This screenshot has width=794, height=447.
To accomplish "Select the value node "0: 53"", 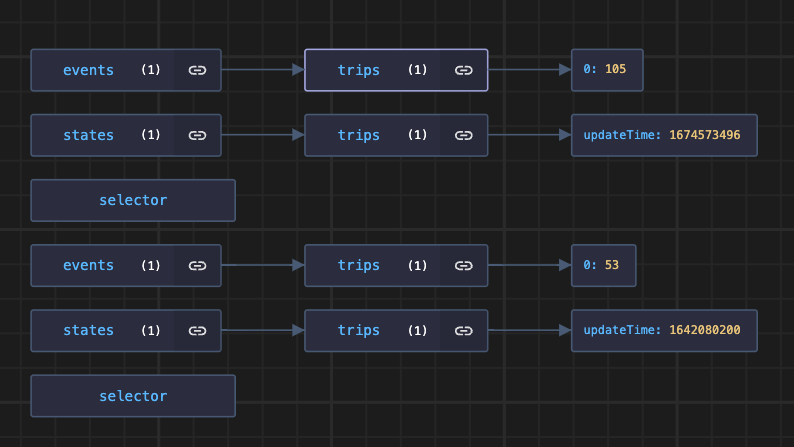I will click(602, 265).
